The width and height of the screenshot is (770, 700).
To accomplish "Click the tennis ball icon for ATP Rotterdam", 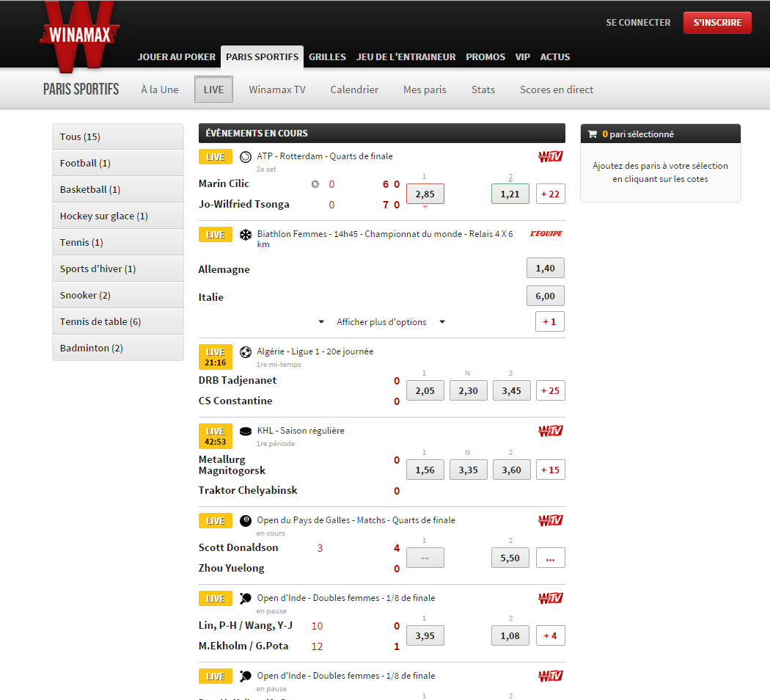I will 246,157.
